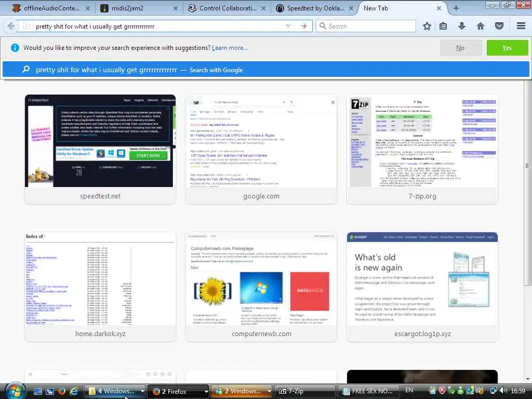
Task: Open the Learn more link
Action: tap(230, 48)
